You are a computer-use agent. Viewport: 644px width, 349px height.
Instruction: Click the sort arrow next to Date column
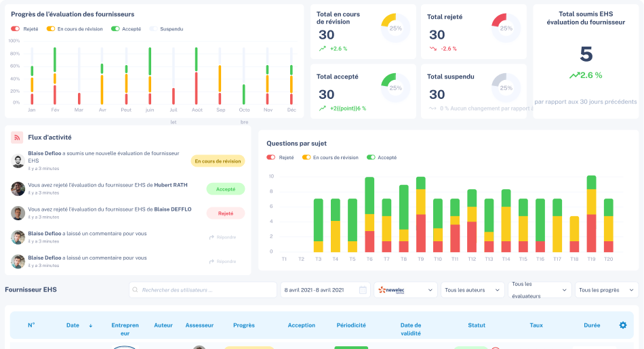(x=91, y=325)
